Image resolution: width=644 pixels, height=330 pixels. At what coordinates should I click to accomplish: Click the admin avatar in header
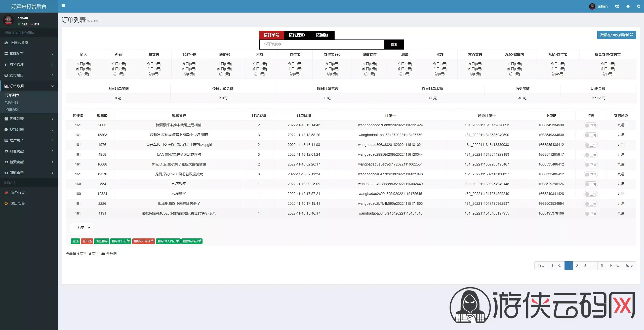click(x=592, y=6)
